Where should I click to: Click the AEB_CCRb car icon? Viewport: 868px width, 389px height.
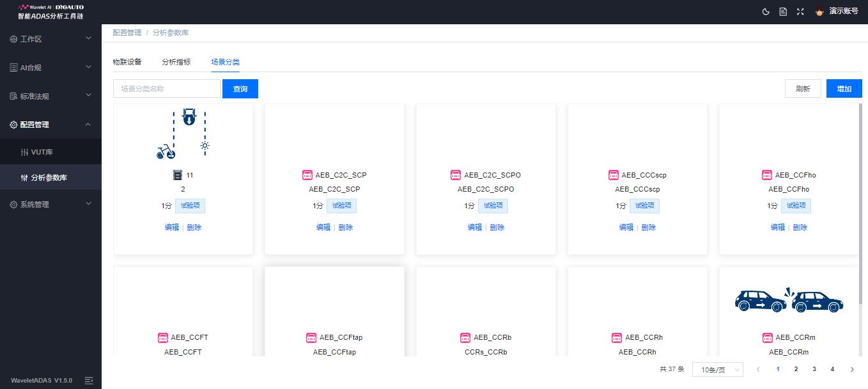(465, 337)
